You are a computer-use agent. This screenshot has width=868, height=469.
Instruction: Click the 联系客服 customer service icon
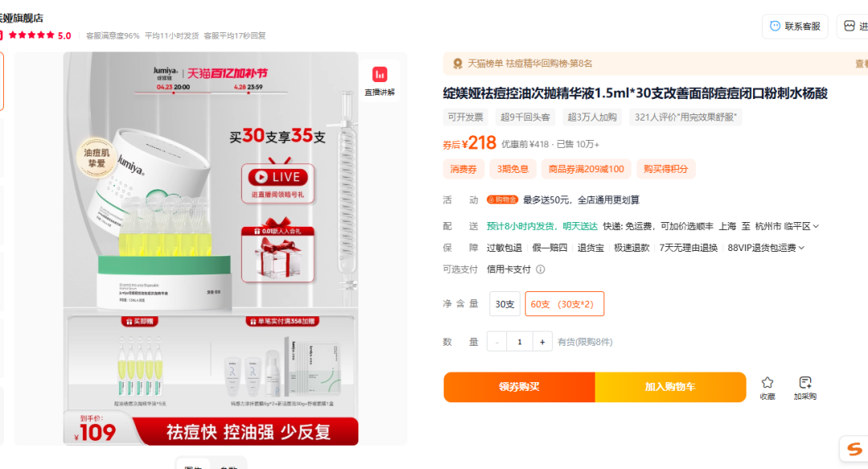[775, 26]
